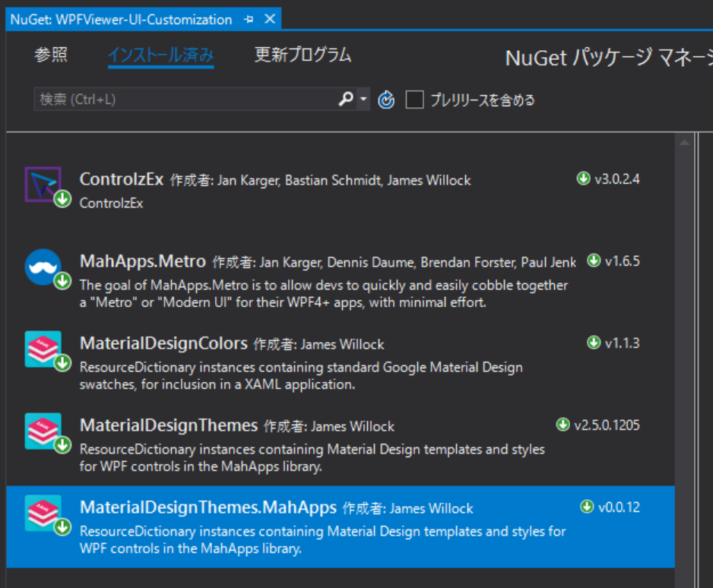Click the v2.5.0.1205 version label
Screen dimensions: 713x588
(x=607, y=425)
